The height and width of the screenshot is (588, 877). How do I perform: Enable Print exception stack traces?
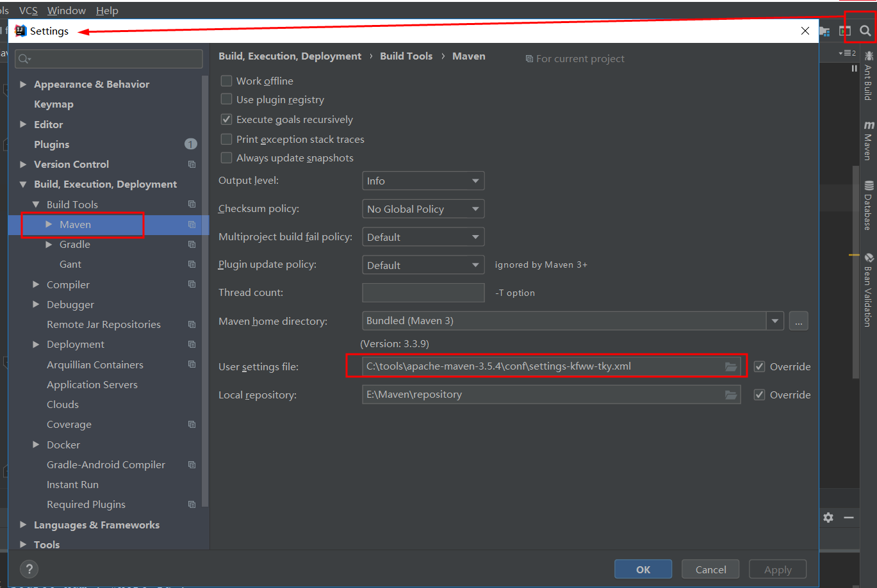point(226,139)
